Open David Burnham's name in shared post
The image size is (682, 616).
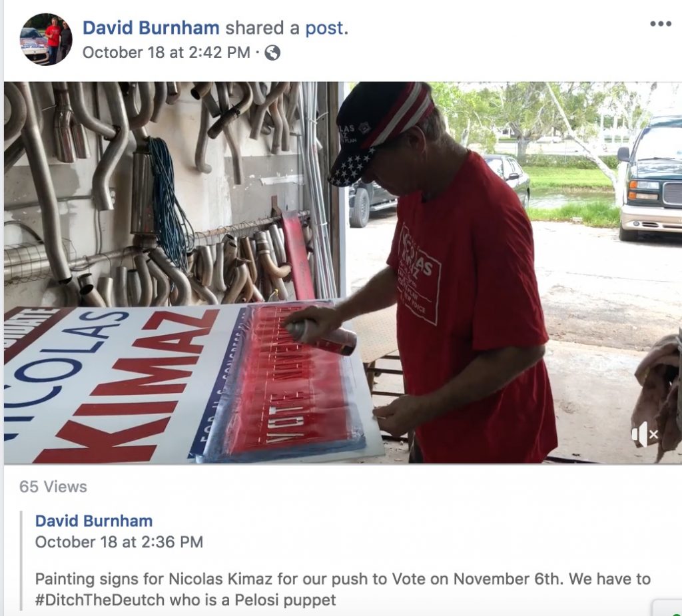click(x=93, y=521)
